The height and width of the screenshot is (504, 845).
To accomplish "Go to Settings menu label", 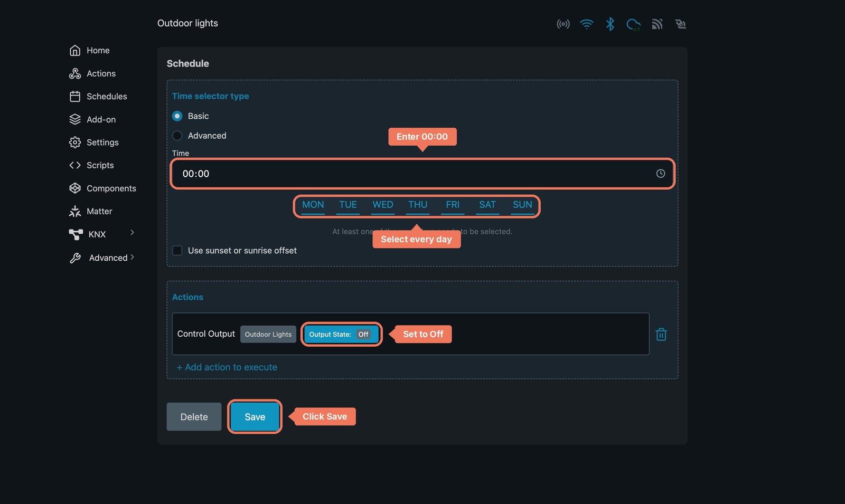I will [x=102, y=142].
